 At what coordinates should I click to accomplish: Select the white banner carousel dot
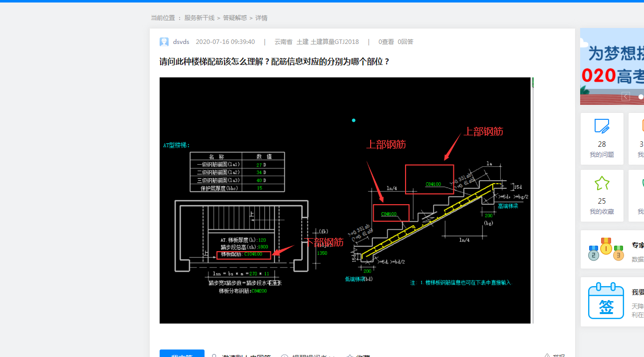tap(641, 97)
